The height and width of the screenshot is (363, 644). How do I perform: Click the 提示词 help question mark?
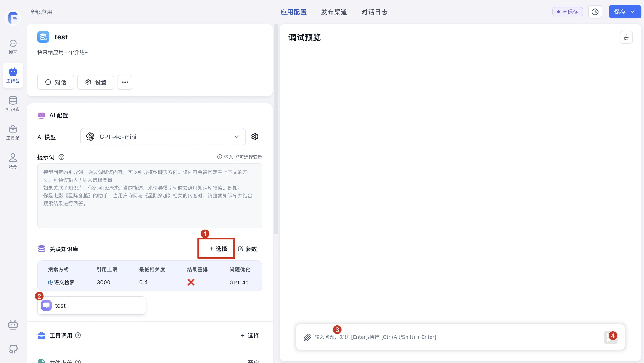click(x=61, y=157)
